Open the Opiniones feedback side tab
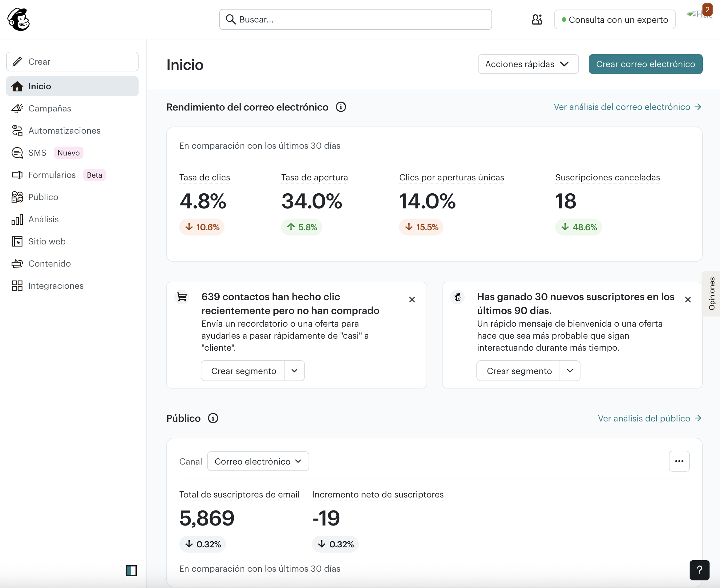 pos(711,294)
